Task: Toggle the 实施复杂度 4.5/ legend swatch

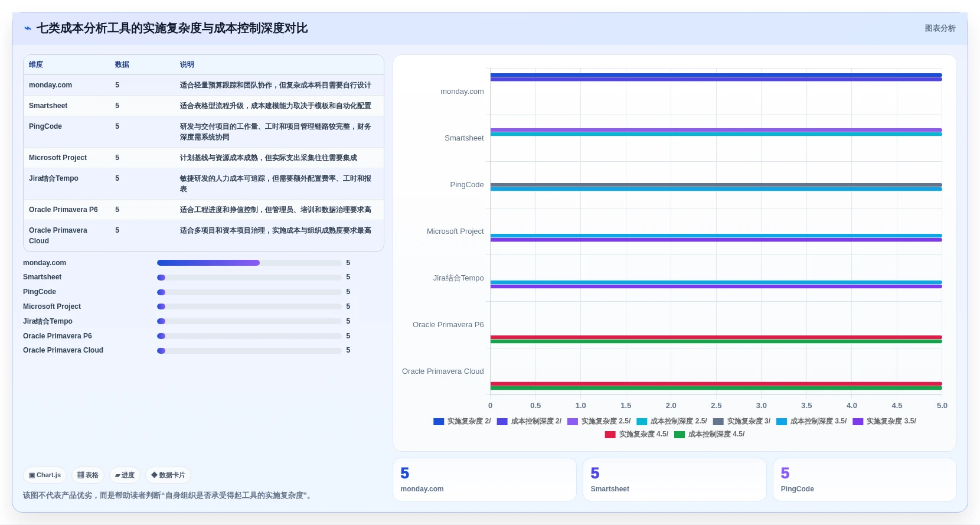Action: pyautogui.click(x=610, y=435)
